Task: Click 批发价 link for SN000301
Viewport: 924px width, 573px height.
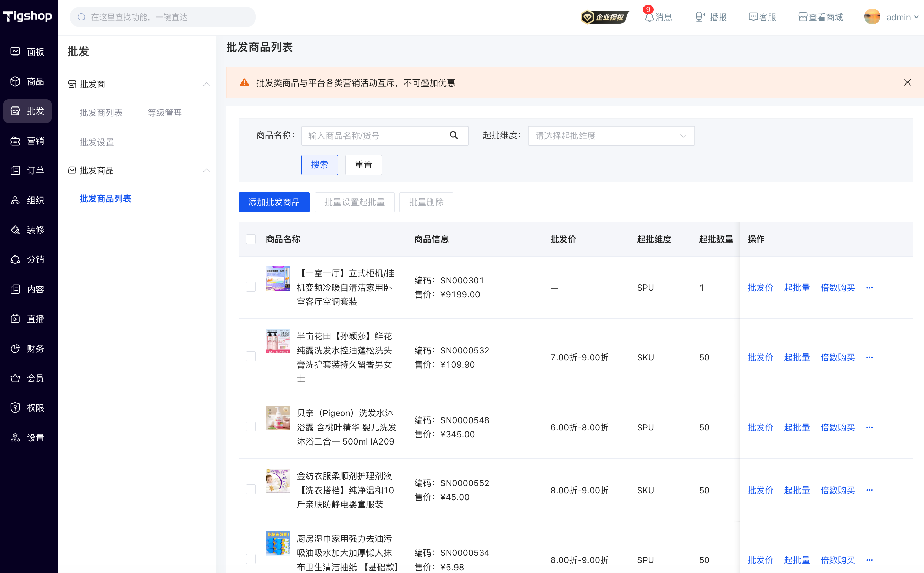Action: pyautogui.click(x=760, y=288)
